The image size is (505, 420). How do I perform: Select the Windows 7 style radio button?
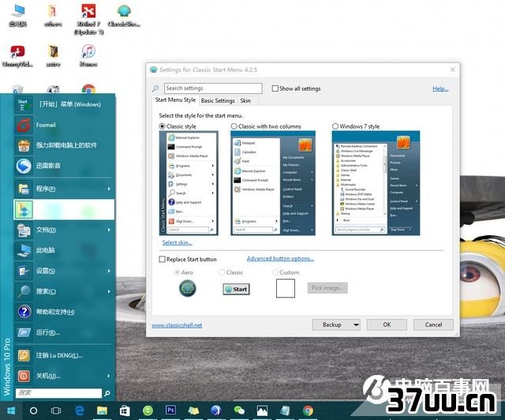(335, 126)
